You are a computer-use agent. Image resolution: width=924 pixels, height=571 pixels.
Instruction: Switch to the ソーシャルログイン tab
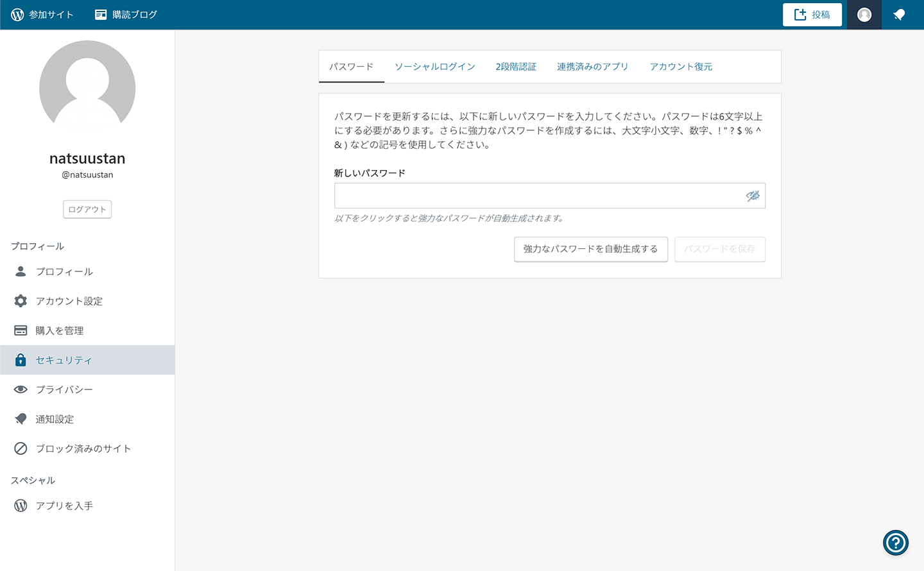coord(435,67)
